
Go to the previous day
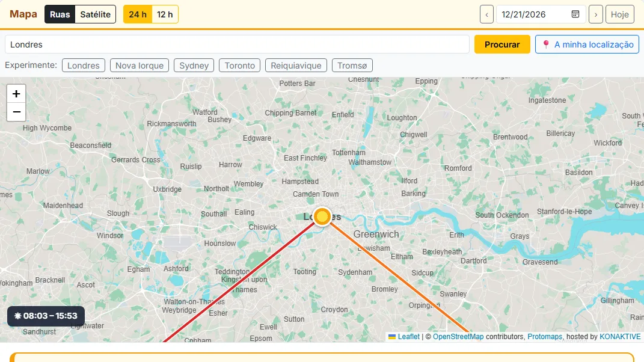point(486,14)
